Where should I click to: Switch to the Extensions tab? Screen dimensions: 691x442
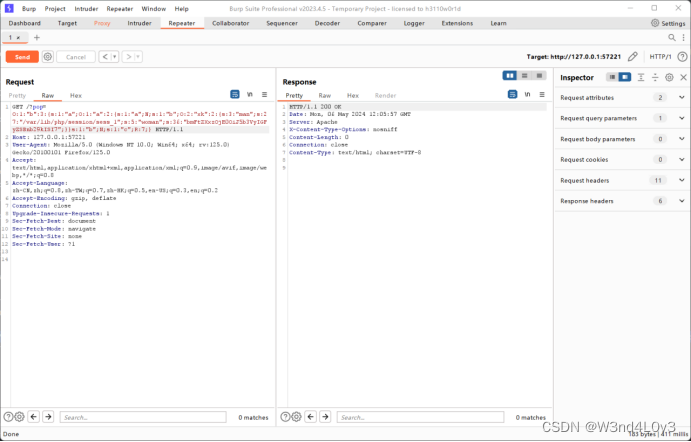point(457,23)
